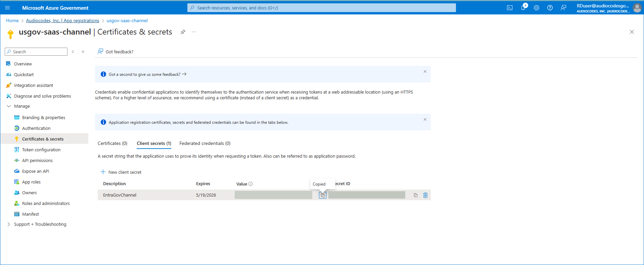This screenshot has width=644, height=265.
Task: Open Manifest menu item
Action: click(x=31, y=214)
